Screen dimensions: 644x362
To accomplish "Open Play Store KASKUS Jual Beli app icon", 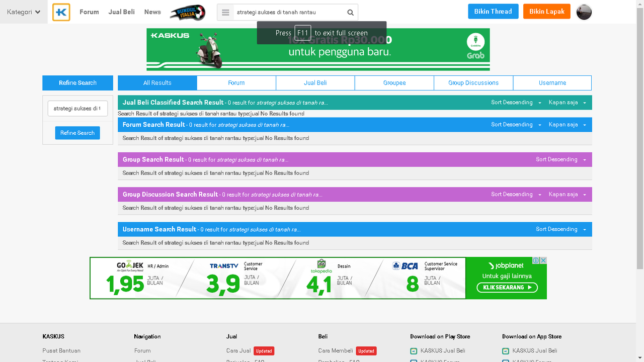I will pos(414,351).
